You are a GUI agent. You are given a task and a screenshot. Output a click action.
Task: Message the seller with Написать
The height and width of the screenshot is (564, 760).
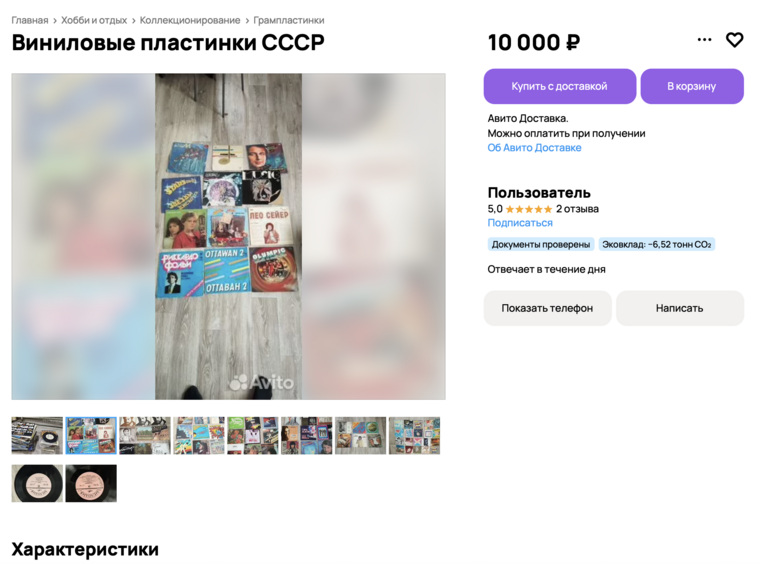(680, 308)
